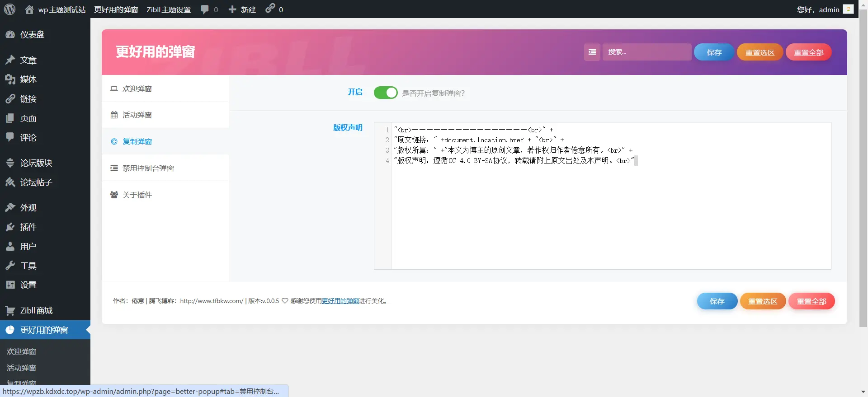Open 插件 plug icon in sidebar

(10, 227)
